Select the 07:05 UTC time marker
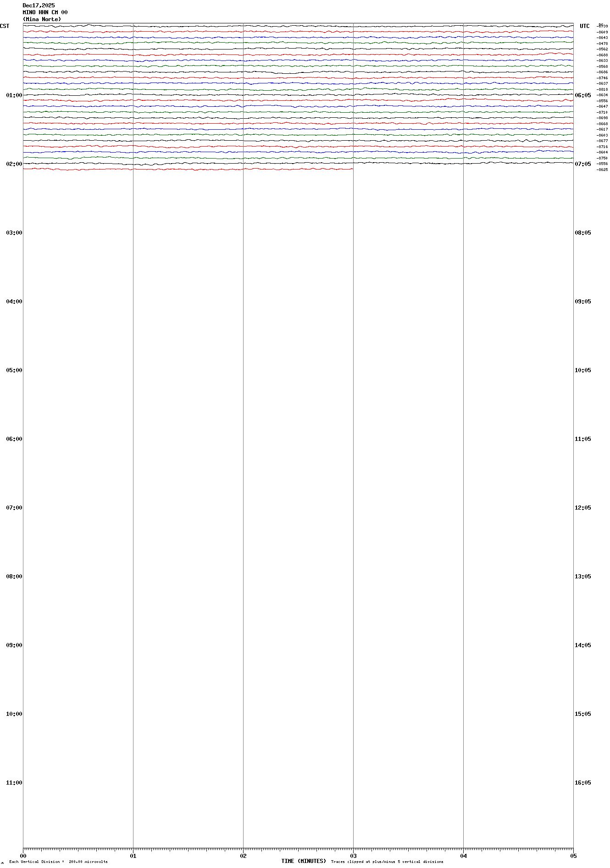This screenshot has height=868, width=610. click(583, 164)
